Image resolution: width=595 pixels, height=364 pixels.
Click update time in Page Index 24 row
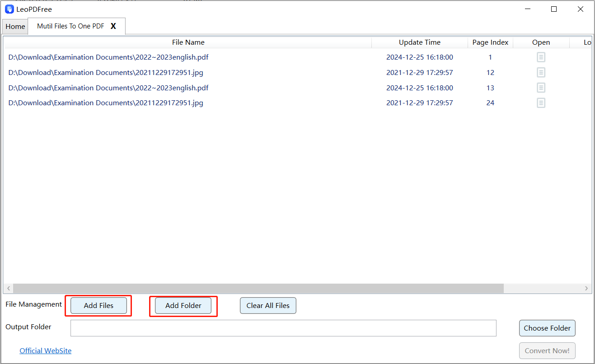click(x=420, y=103)
